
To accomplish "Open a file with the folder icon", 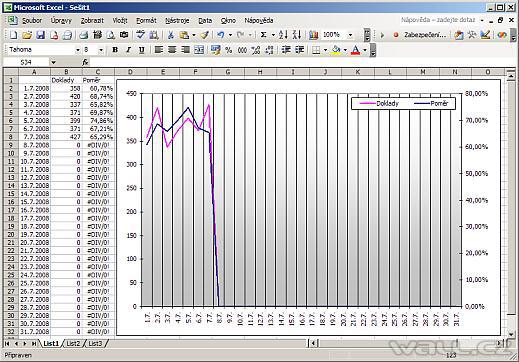I will (x=27, y=35).
